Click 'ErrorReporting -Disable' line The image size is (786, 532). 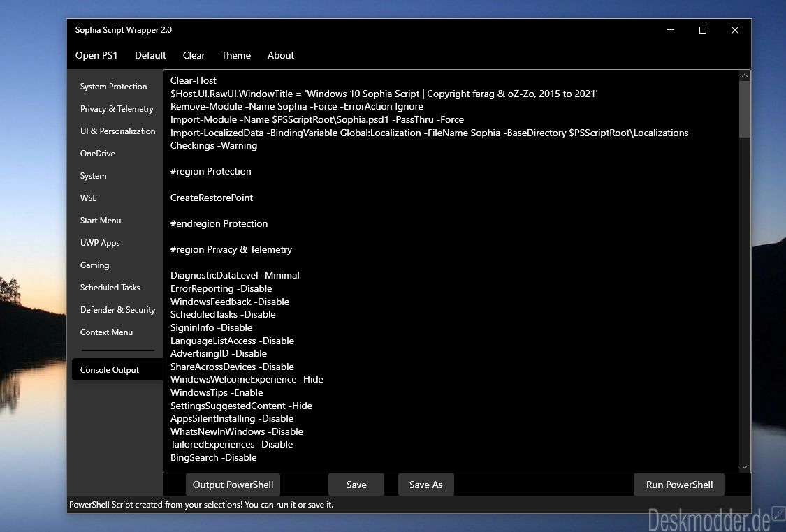tap(221, 288)
